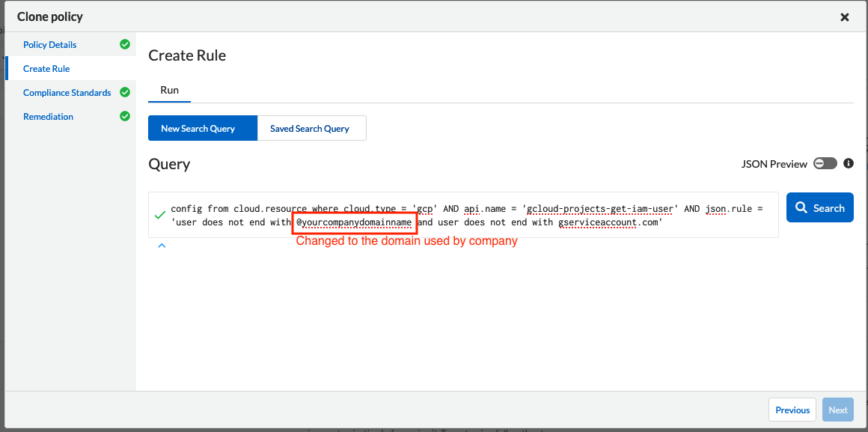The image size is (868, 432).
Task: Click the green checkmark beside Remediation
Action: (x=125, y=117)
